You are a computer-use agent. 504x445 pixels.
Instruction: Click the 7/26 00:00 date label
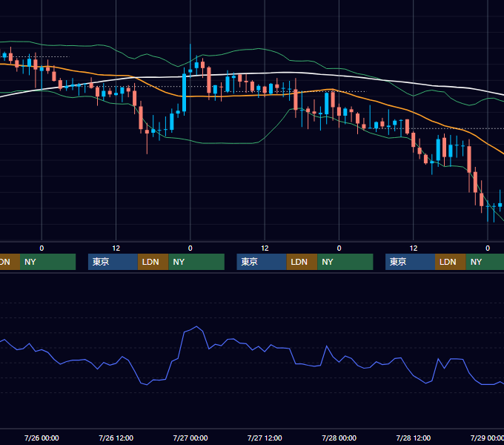[x=42, y=438]
